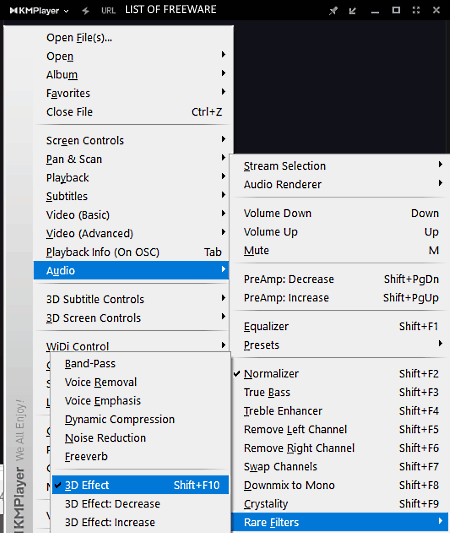Click the minimize window icon
The height and width of the screenshot is (533, 450).
pyautogui.click(x=375, y=12)
